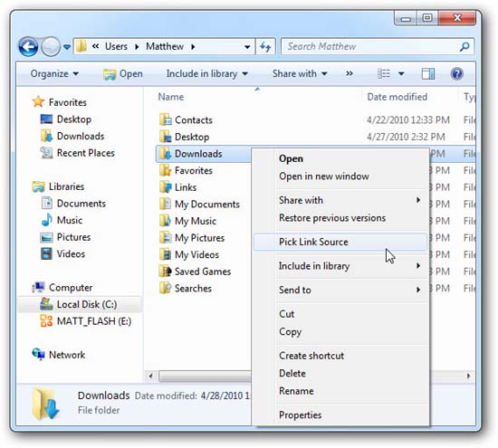Click the refresh icon beside the address bar
Viewport: 498px width, 448px height.
pos(266,47)
